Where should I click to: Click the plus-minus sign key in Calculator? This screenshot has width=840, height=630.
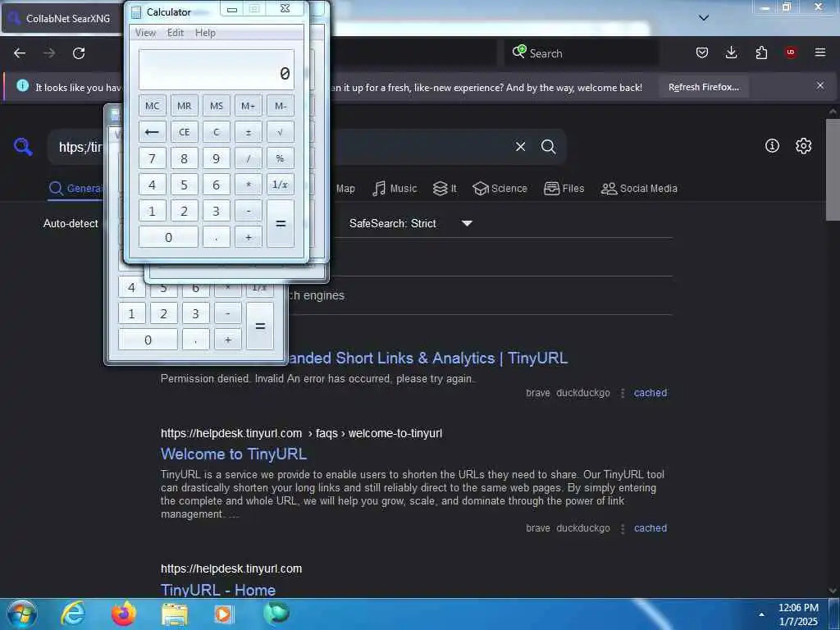coord(248,132)
